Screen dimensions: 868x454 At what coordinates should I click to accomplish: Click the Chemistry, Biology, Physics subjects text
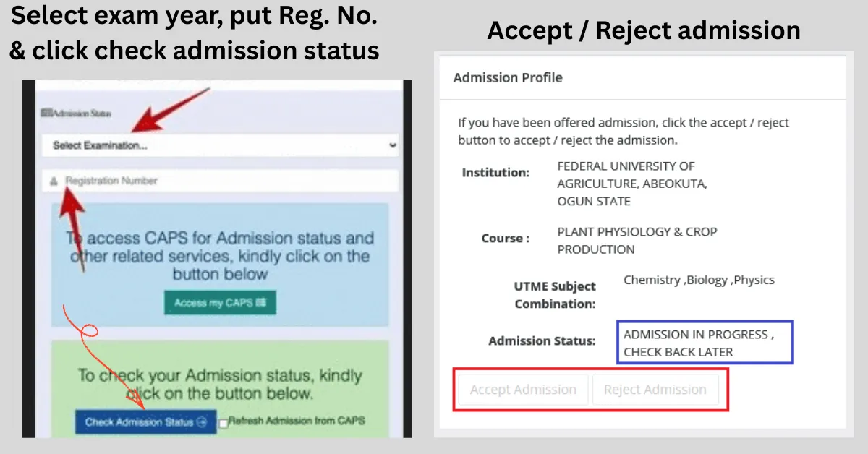[699, 280]
